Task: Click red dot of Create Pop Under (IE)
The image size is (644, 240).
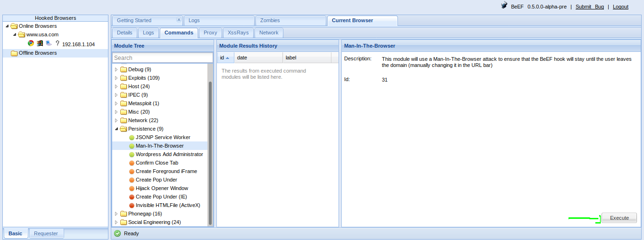Action: point(132,197)
